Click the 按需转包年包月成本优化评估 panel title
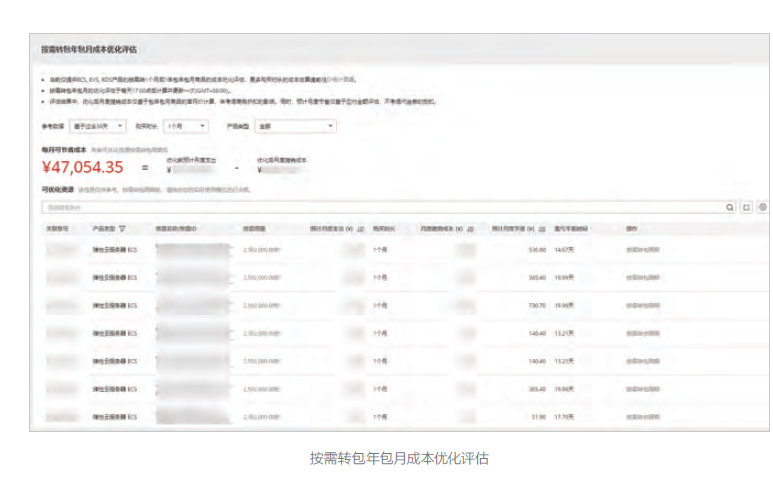The height and width of the screenshot is (481, 773). click(89, 49)
